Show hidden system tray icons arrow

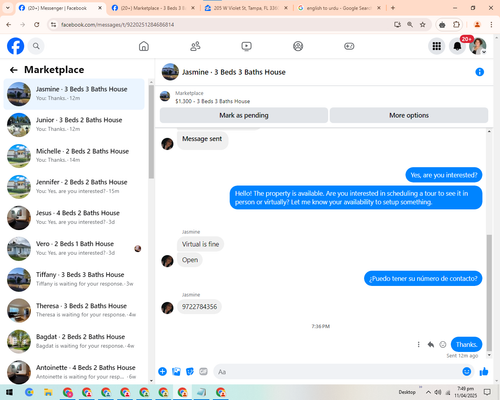click(x=428, y=392)
